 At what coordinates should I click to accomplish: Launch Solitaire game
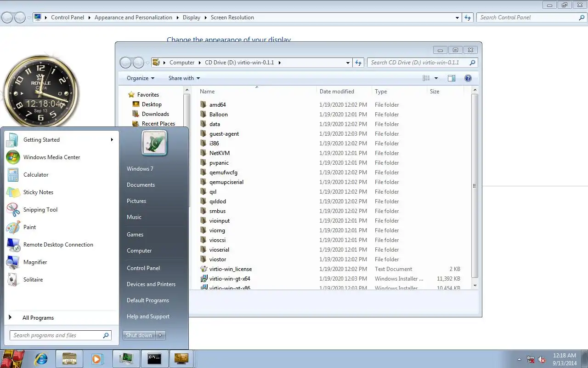[x=33, y=280]
